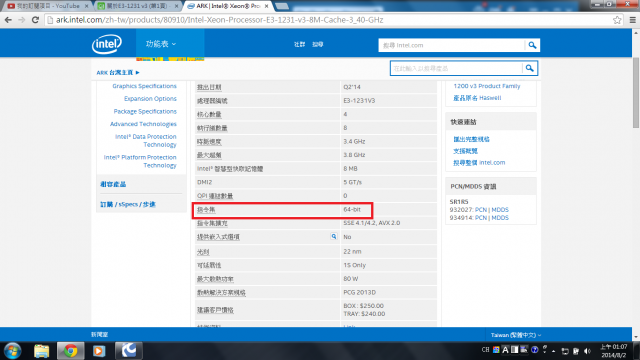Click the DMI2 label

coord(204,182)
